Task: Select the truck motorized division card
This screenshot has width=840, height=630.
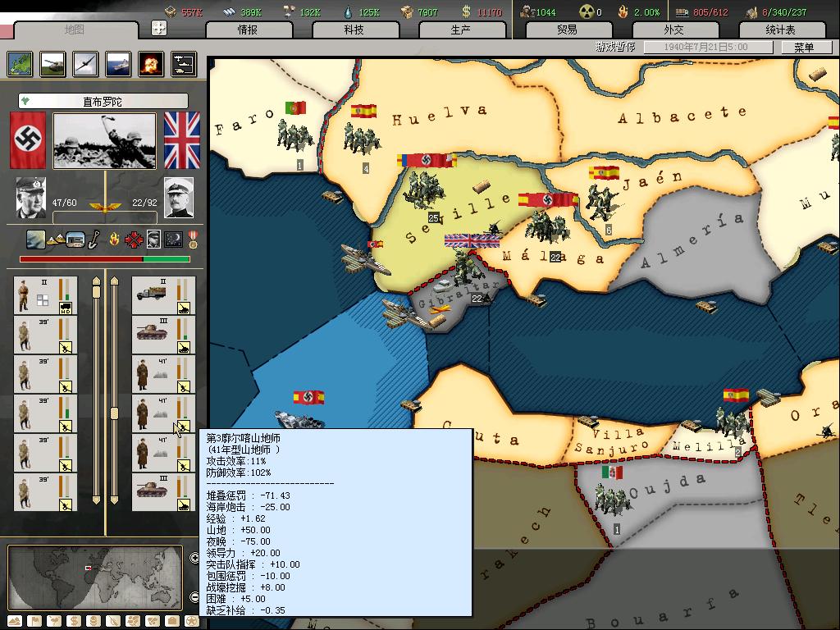Action: 164,295
